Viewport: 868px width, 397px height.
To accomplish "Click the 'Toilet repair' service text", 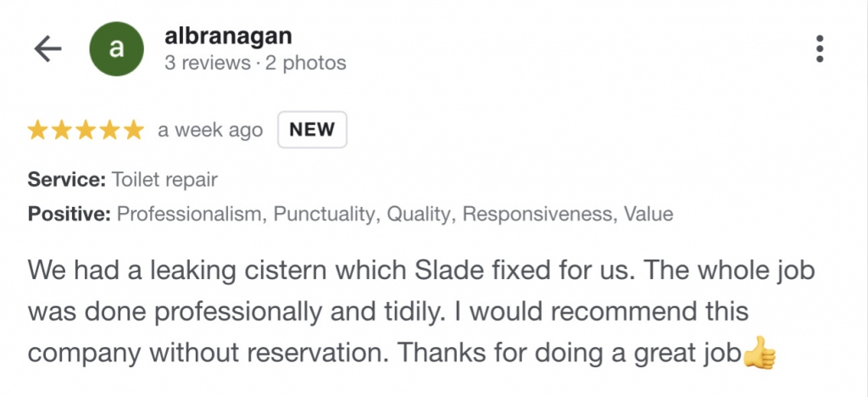I will click(x=165, y=180).
